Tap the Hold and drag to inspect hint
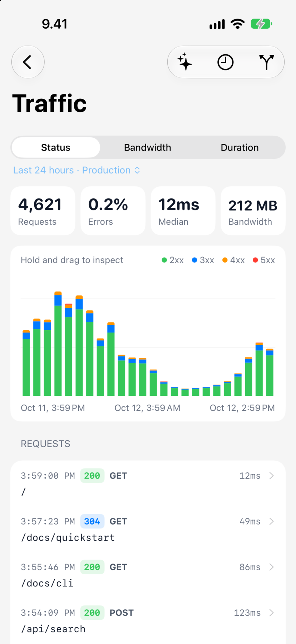 (72, 260)
